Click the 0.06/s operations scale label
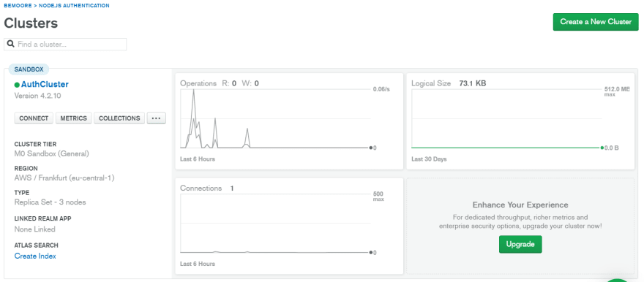Image resolution: width=644 pixels, height=282 pixels. point(381,89)
